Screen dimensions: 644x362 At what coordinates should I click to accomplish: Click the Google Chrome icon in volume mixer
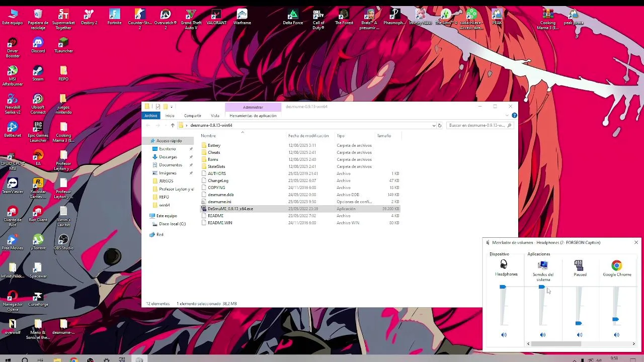pyautogui.click(x=616, y=265)
